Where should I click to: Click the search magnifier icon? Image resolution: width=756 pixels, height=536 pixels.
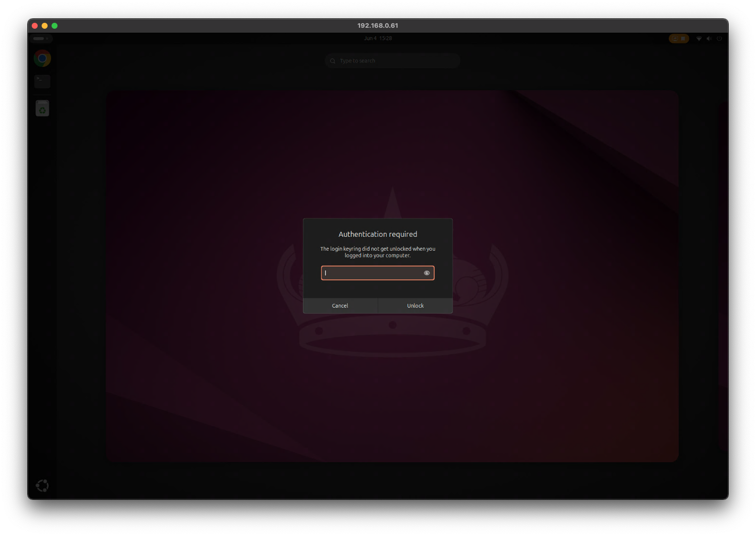point(333,61)
